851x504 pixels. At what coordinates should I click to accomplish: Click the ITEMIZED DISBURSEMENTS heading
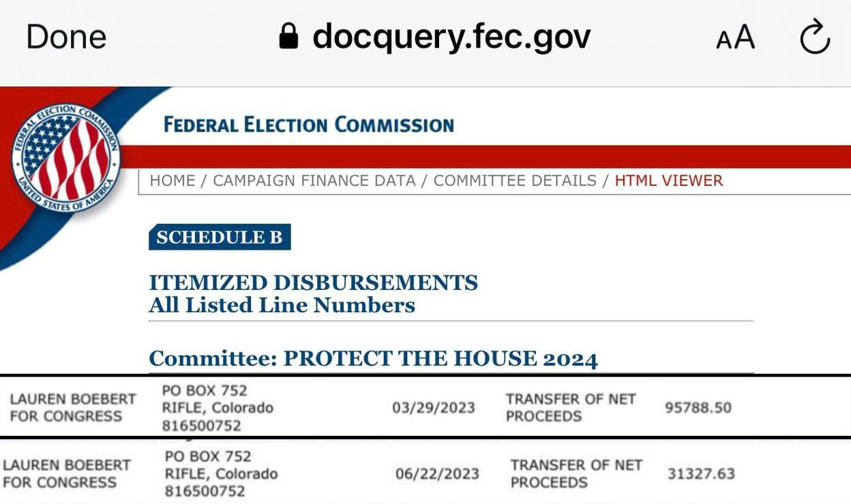pos(313,282)
